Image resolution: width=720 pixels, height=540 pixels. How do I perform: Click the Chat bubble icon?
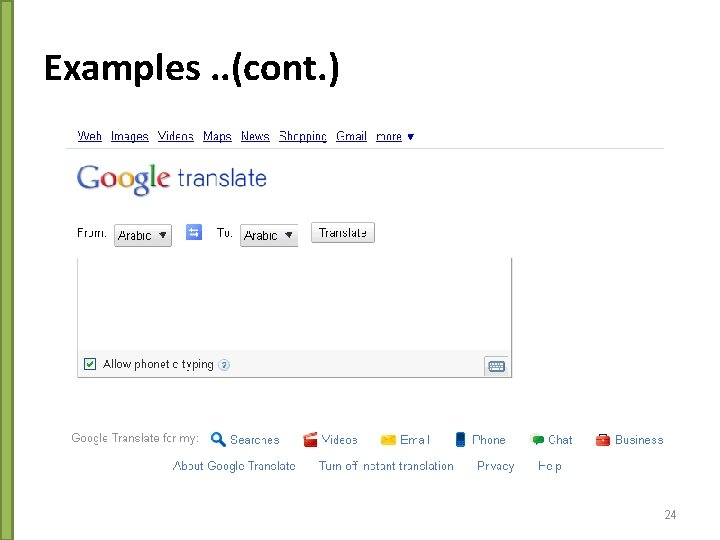(x=538, y=440)
